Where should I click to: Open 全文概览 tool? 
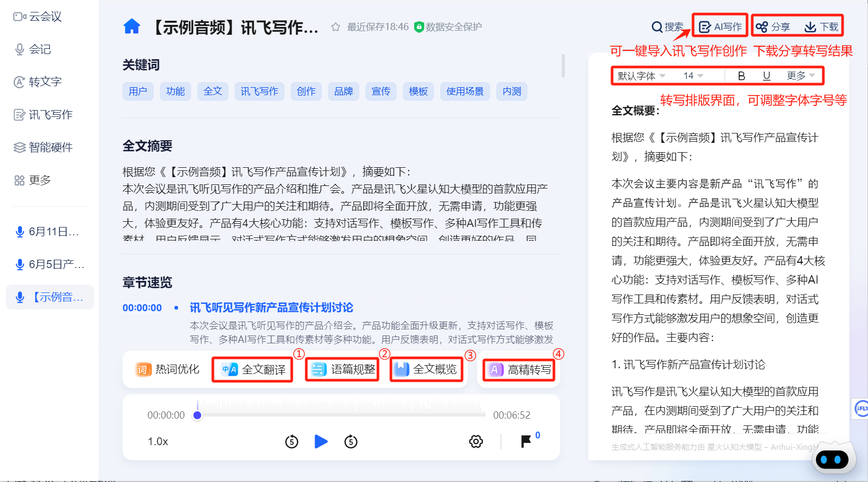tap(426, 369)
